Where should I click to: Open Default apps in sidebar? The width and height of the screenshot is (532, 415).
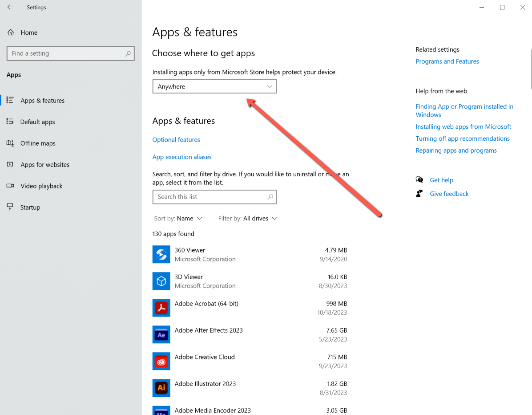click(x=37, y=122)
